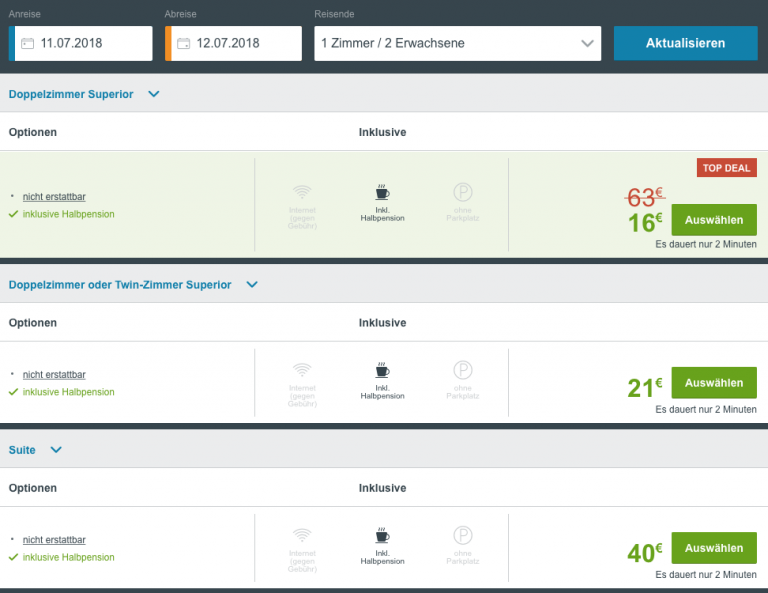Open 'nicht erstattbar' link in Suite row
Screen dimensions: 768x593
coord(54,540)
